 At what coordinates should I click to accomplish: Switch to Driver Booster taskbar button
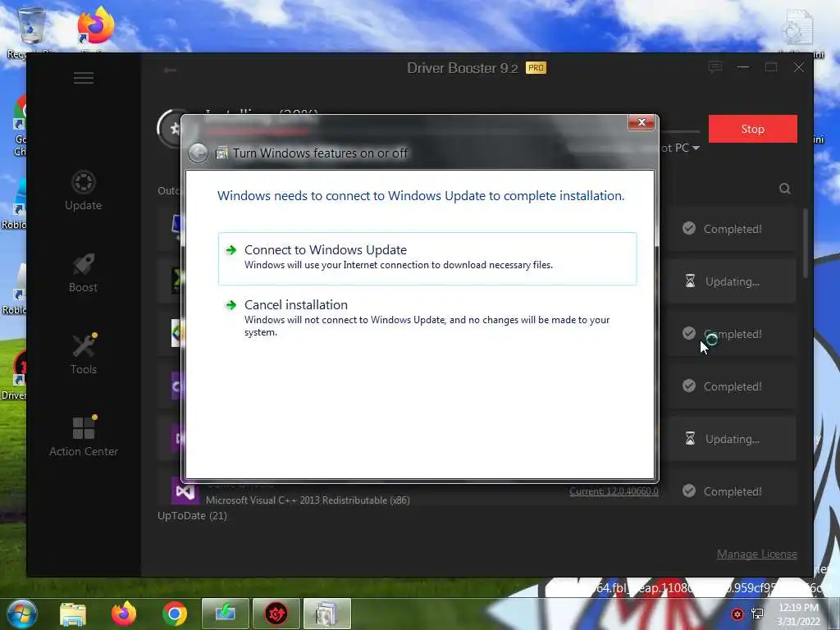(276, 614)
